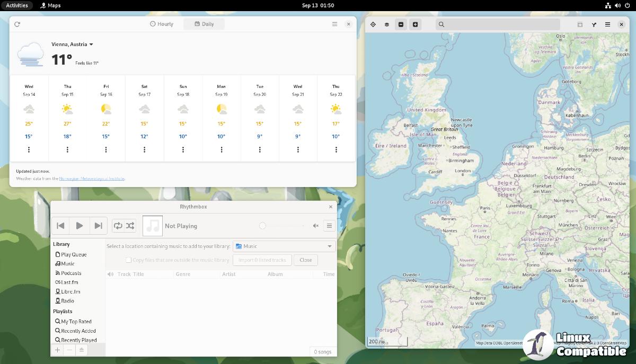The width and height of the screenshot is (636, 364).
Task: Zoom out the map
Action: click(401, 24)
